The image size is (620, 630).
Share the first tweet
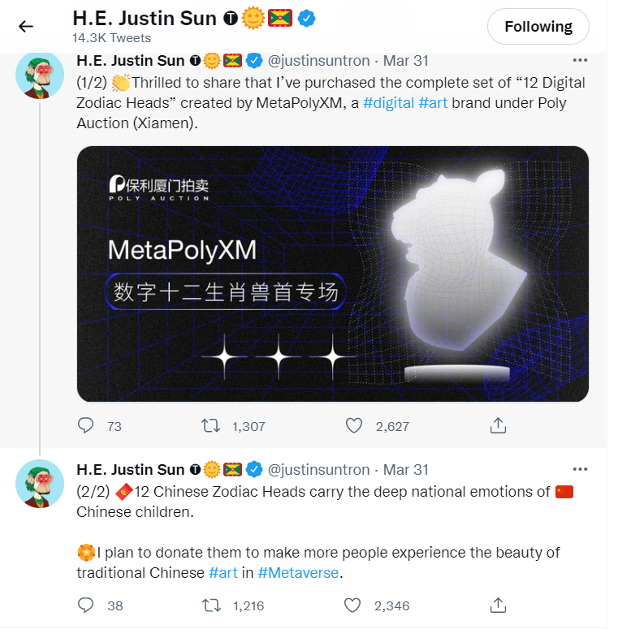498,426
